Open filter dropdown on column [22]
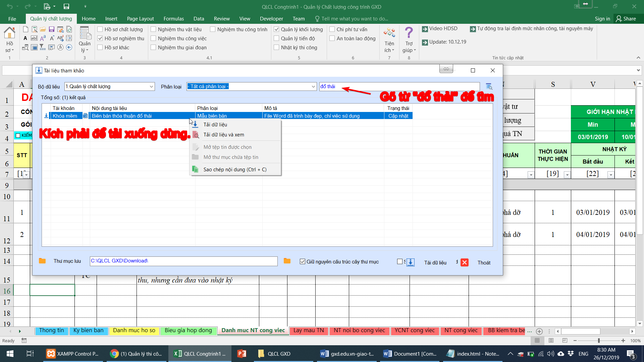This screenshot has height=362, width=644. (x=611, y=175)
